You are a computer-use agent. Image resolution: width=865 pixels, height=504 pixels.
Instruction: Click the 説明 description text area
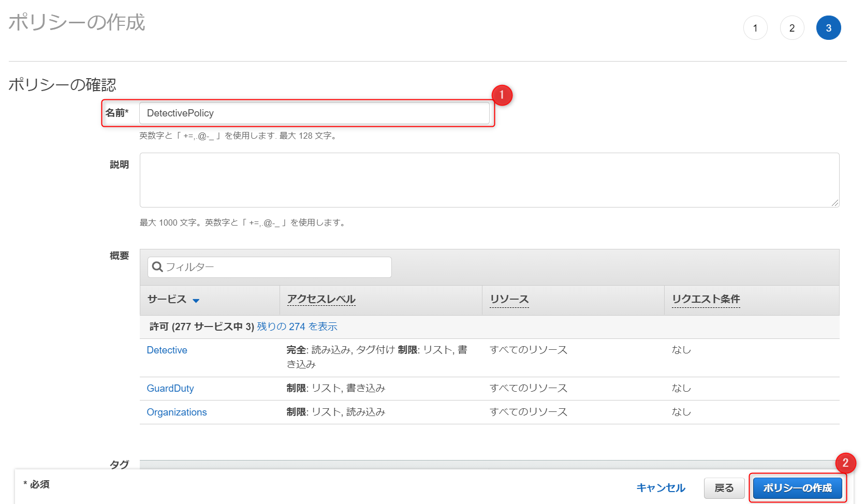pyautogui.click(x=489, y=180)
